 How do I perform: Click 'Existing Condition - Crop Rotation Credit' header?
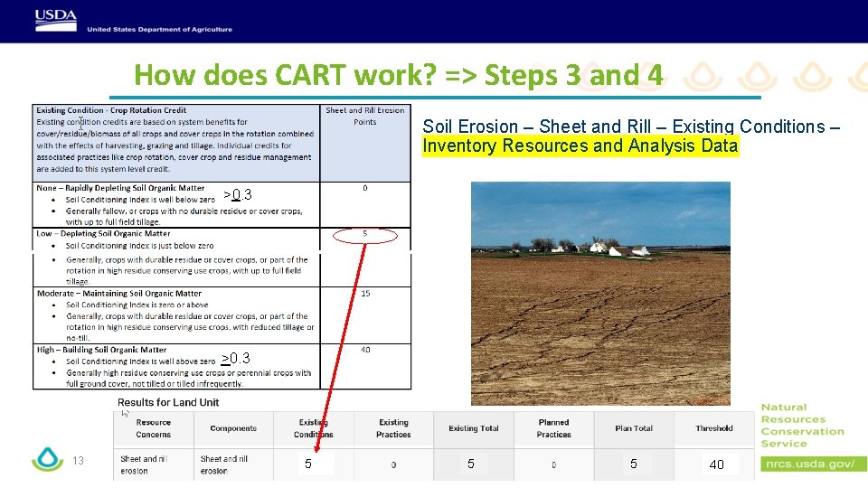[x=111, y=110]
